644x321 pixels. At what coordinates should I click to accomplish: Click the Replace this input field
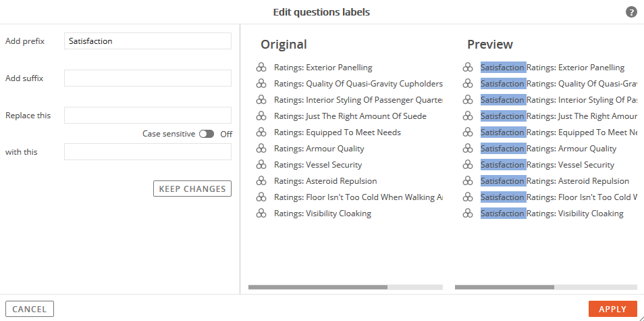(x=148, y=115)
